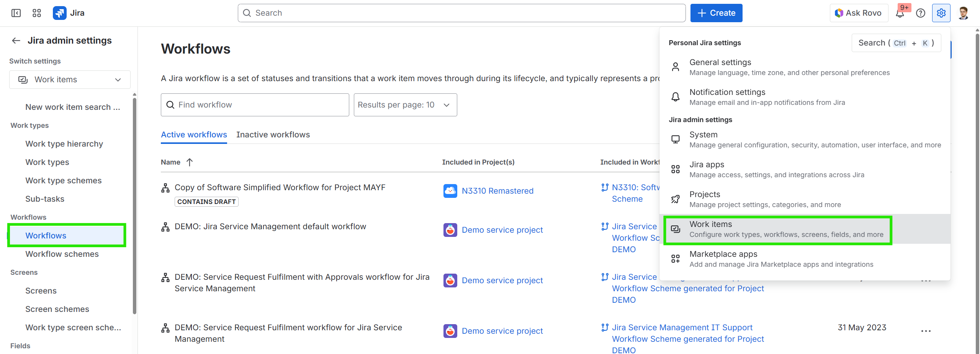The height and width of the screenshot is (354, 980).
Task: Open Workflow schemes in sidebar
Action: coord(62,254)
